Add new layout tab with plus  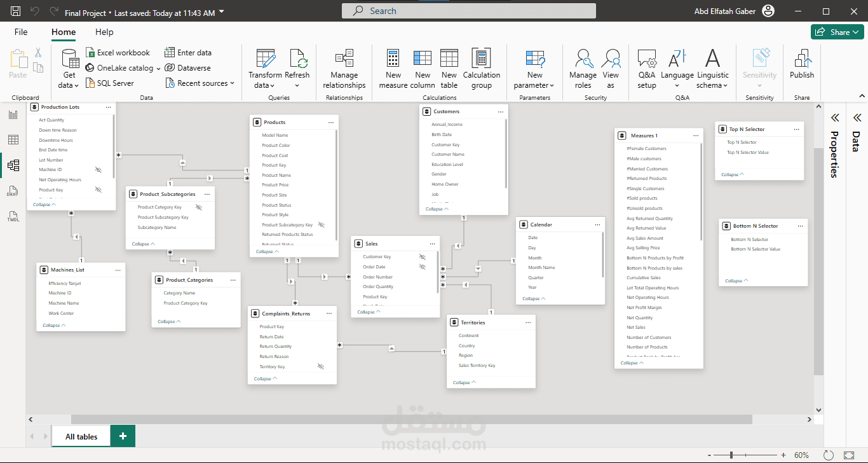pyautogui.click(x=123, y=436)
